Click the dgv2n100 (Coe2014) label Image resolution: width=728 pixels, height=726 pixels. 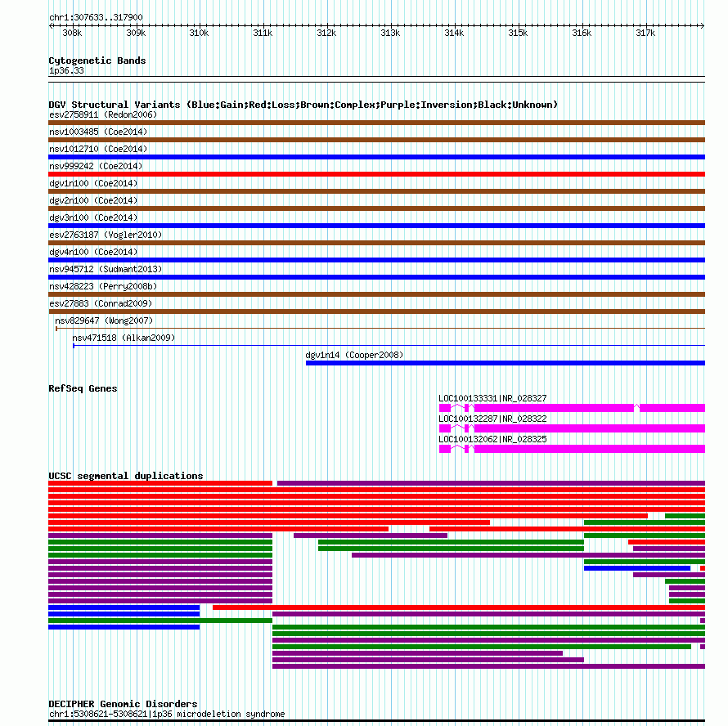pos(93,200)
